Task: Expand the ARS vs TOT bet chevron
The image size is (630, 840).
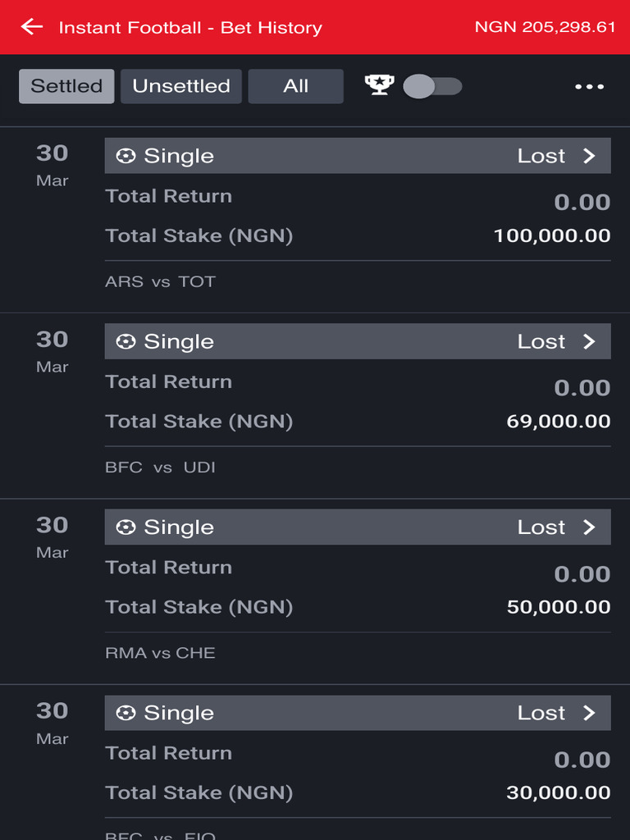Action: [589, 156]
